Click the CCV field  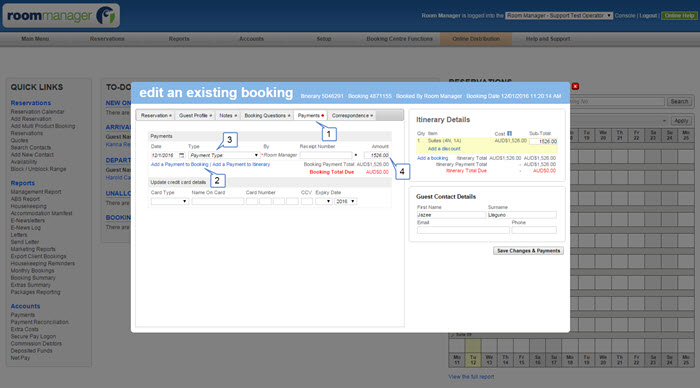[x=307, y=201]
